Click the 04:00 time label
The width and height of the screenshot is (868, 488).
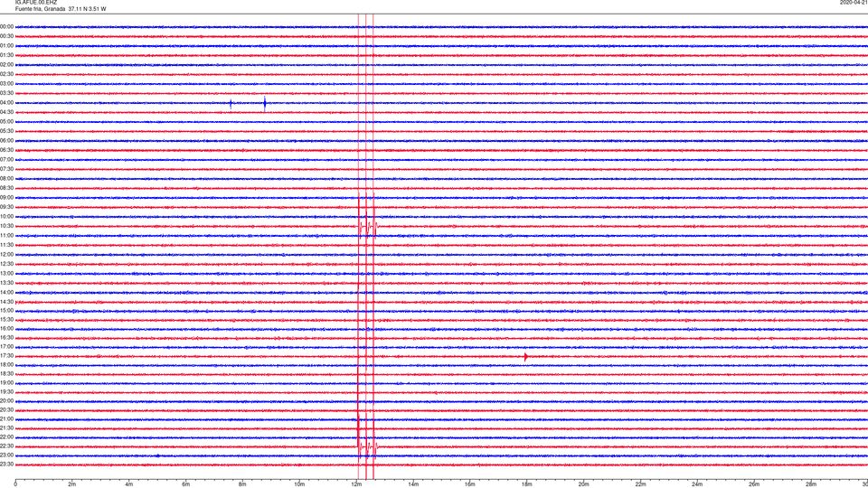pos(6,103)
